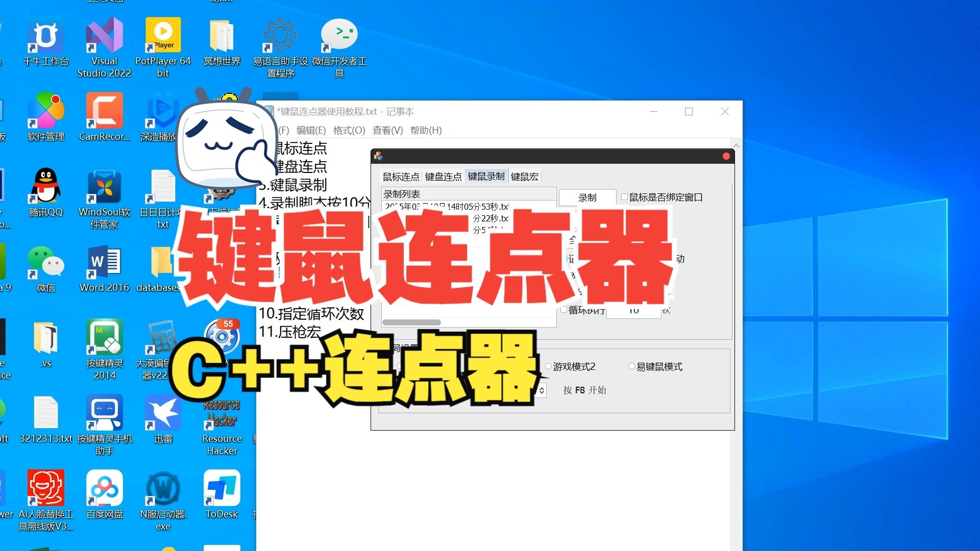The image size is (980, 551).
Task: Open Notepad's 查看(V) menu
Action: (x=387, y=130)
